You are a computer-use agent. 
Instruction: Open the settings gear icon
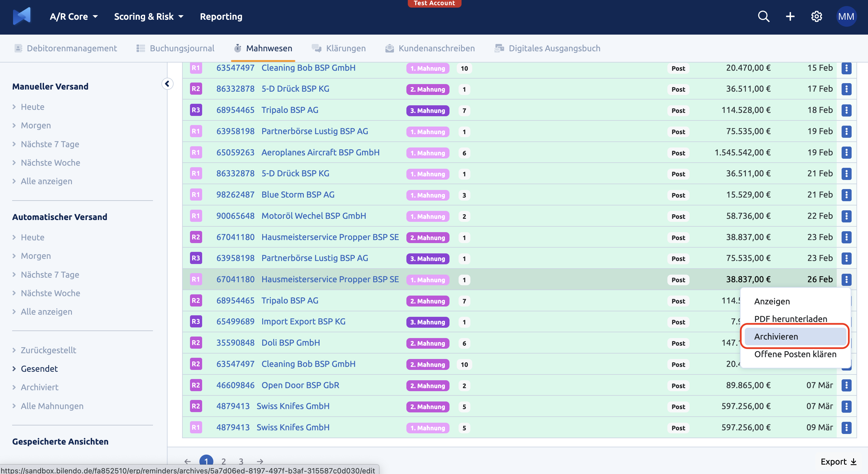tap(816, 16)
